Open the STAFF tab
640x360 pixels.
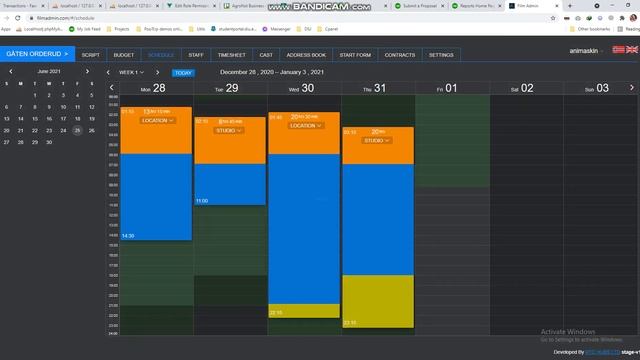coord(196,55)
